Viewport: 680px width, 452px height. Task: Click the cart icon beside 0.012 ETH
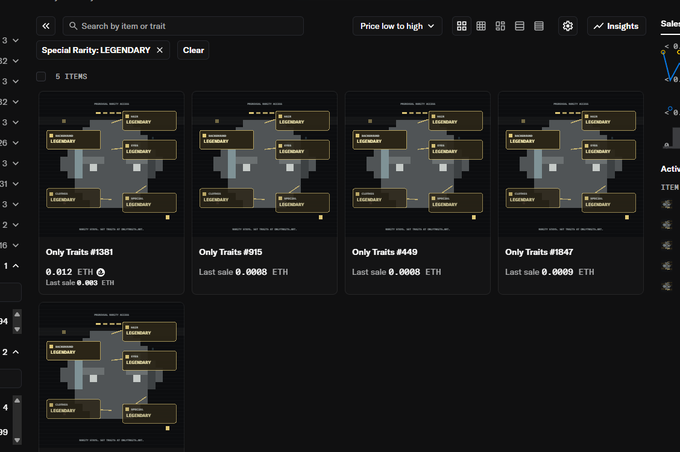(101, 272)
